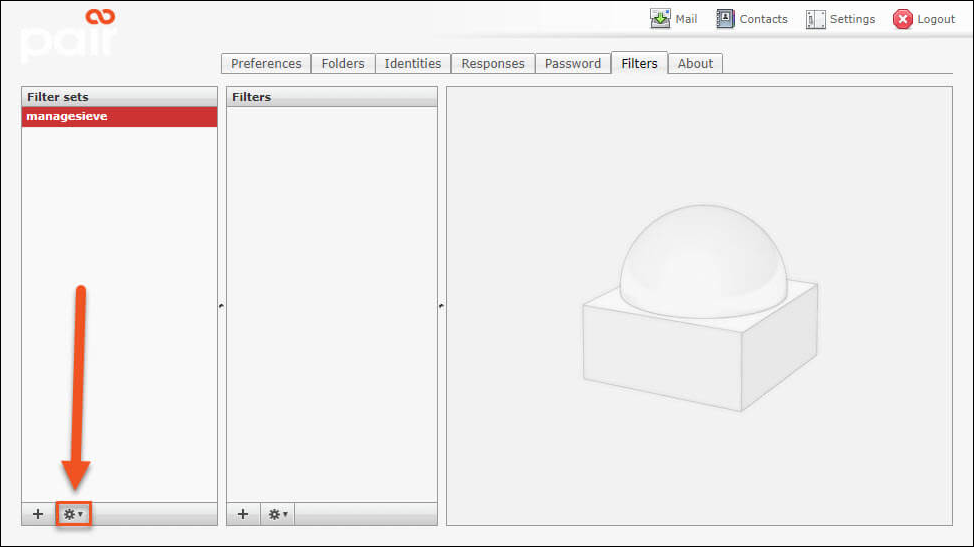Add a new filter with plus icon
The width and height of the screenshot is (974, 547).
[243, 514]
